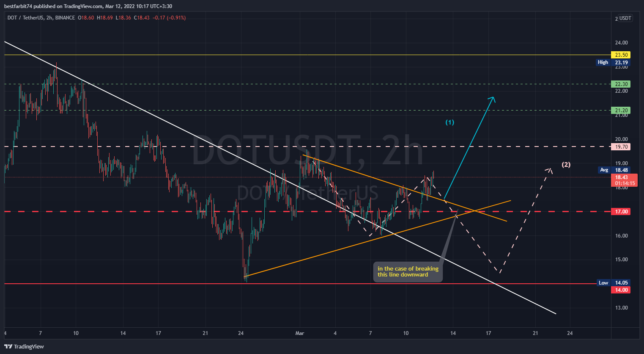Click the green 21.20 price label
This screenshot has width=644, height=354.
(x=621, y=110)
